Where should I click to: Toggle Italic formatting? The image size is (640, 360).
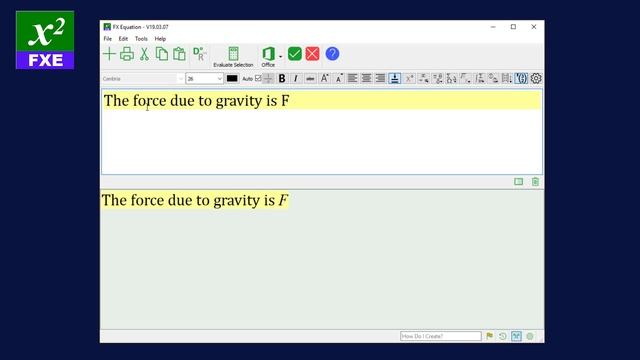(x=296, y=78)
